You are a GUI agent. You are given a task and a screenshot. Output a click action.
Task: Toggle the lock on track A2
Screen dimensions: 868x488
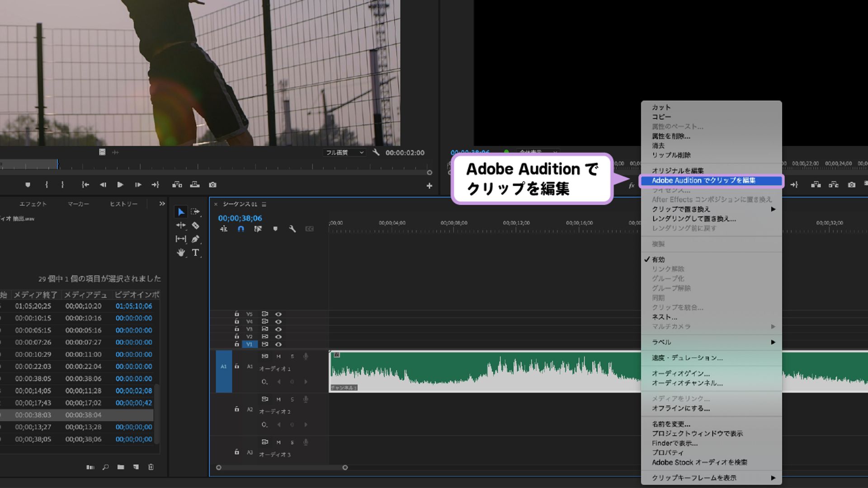point(236,408)
